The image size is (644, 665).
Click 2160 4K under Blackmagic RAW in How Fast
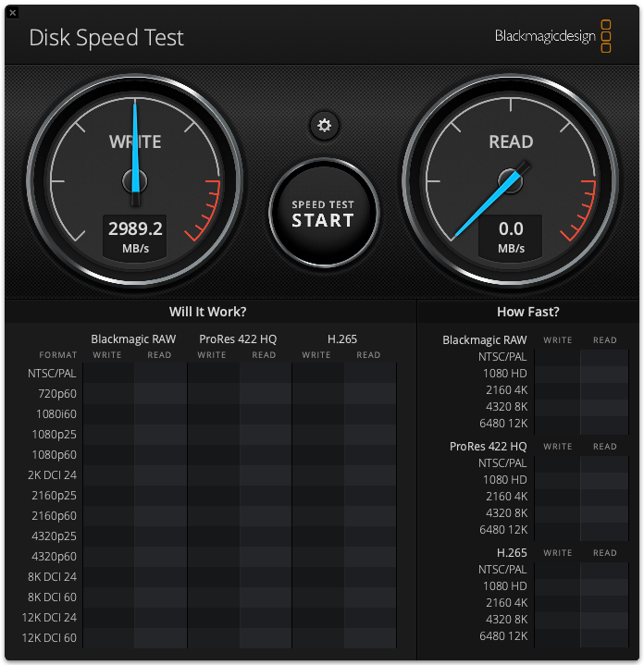coord(506,389)
